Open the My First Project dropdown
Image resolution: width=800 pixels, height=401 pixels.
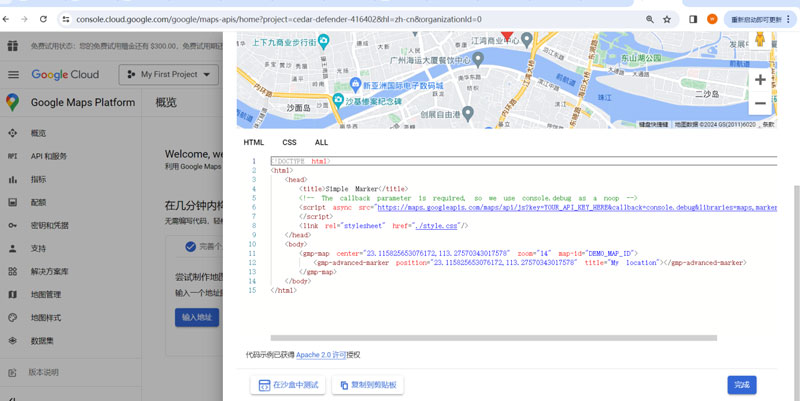(168, 75)
